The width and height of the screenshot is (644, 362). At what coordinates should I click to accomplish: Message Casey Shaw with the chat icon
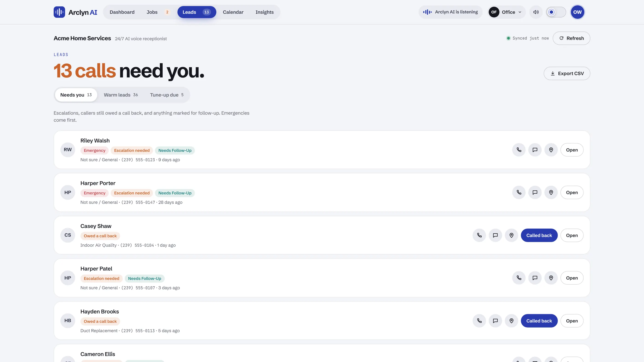coord(495,235)
